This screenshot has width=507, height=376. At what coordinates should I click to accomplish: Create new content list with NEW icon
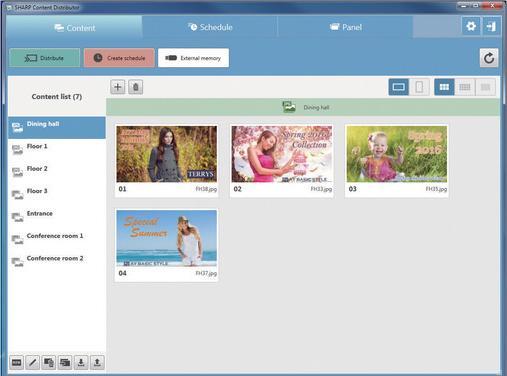pyautogui.click(x=16, y=362)
